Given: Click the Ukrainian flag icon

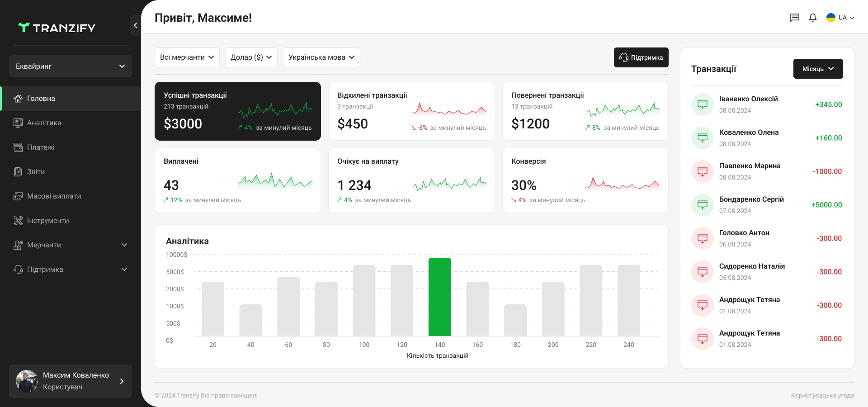Looking at the screenshot, I should [831, 18].
